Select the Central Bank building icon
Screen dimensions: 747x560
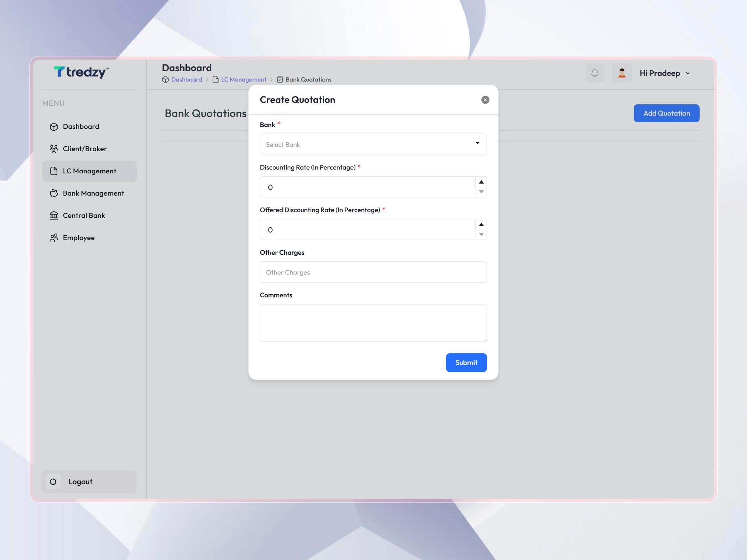[x=54, y=215]
